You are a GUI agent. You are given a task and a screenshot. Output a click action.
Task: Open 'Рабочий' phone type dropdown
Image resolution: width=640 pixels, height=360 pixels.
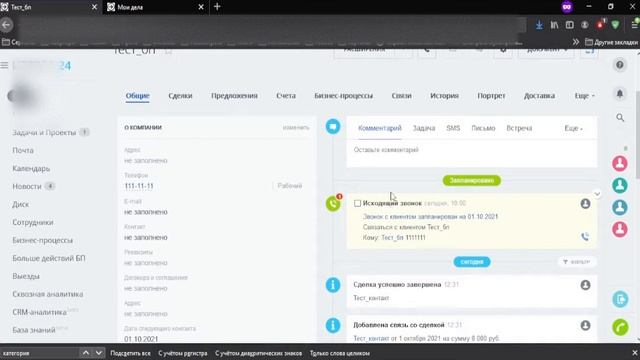point(289,186)
